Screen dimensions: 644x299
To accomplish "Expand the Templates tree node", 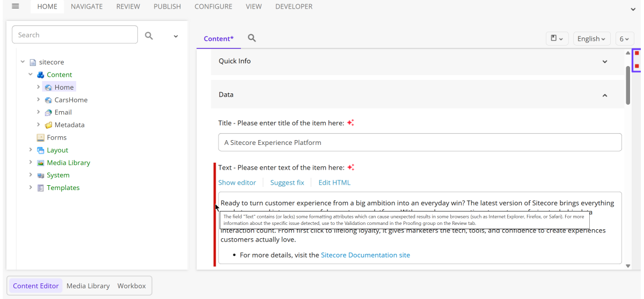I will [31, 187].
